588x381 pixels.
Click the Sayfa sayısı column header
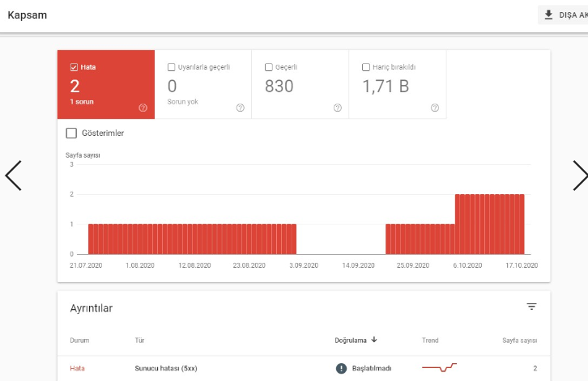(519, 341)
